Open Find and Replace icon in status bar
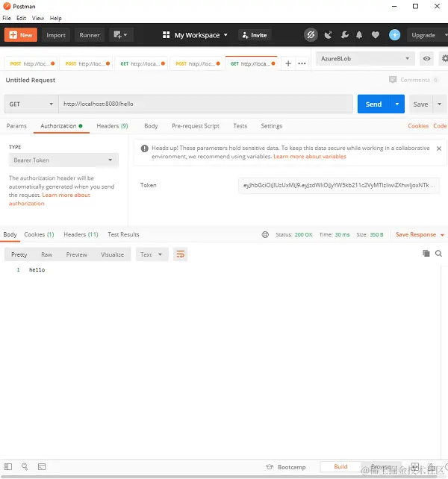This screenshot has width=448, height=479. [x=25, y=466]
